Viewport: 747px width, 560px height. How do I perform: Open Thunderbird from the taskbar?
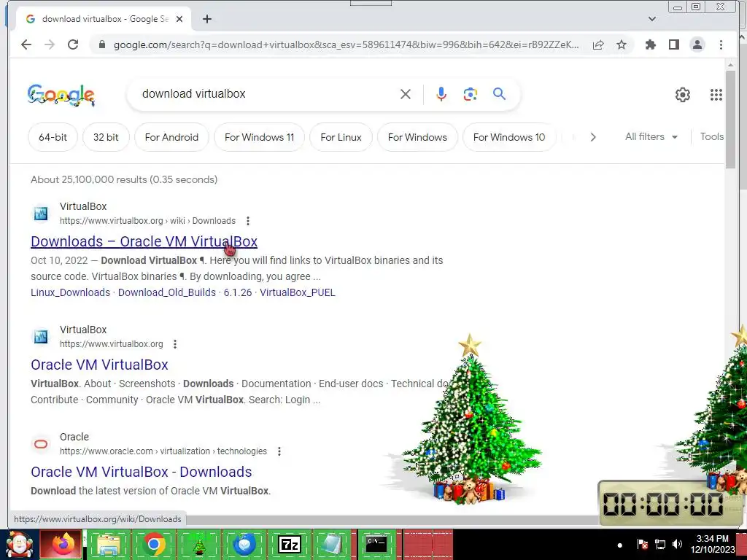[244, 544]
